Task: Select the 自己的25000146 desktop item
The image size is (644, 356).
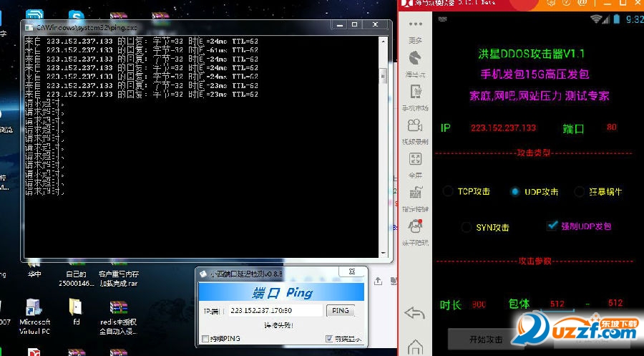Action: 77,274
